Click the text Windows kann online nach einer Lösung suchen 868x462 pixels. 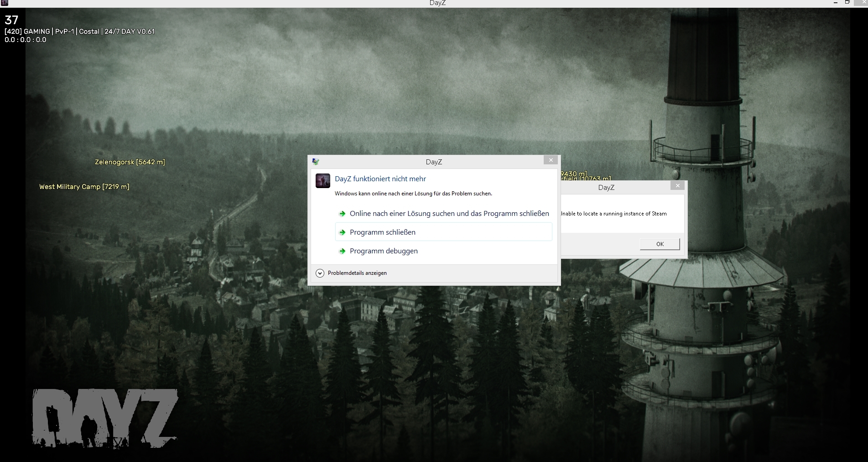(413, 194)
